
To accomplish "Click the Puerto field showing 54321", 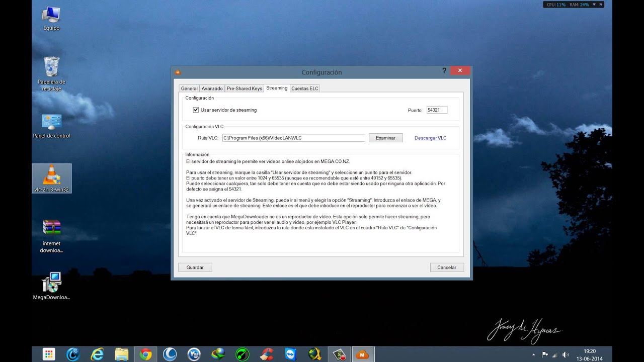I will pyautogui.click(x=437, y=110).
